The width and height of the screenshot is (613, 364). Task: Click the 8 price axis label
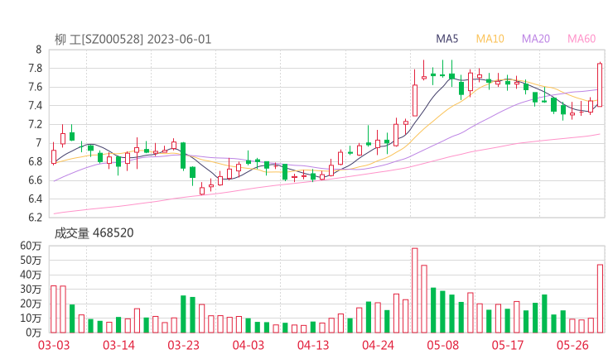38,50
